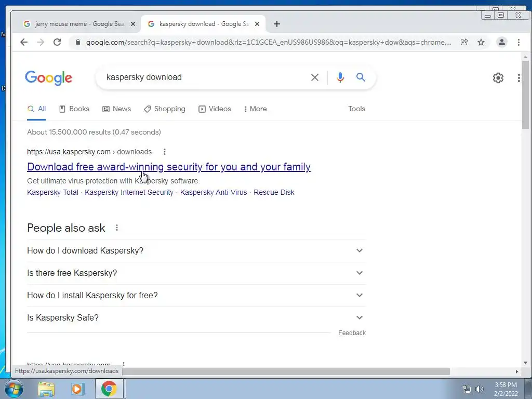Click the https://usa.kaspersky.com › downloads breadcrumb
532x399 pixels.
point(89,152)
